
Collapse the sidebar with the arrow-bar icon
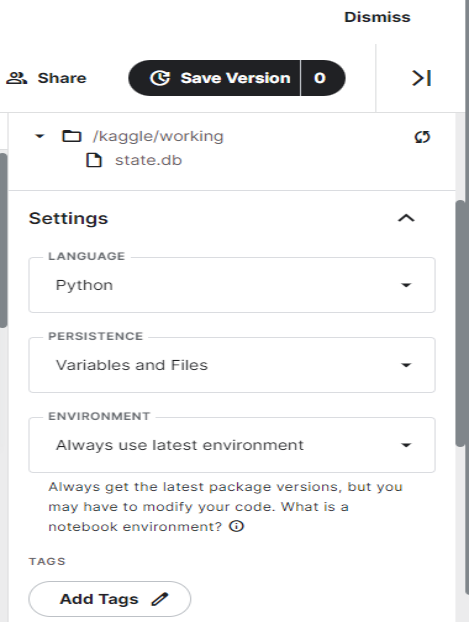pyautogui.click(x=421, y=78)
